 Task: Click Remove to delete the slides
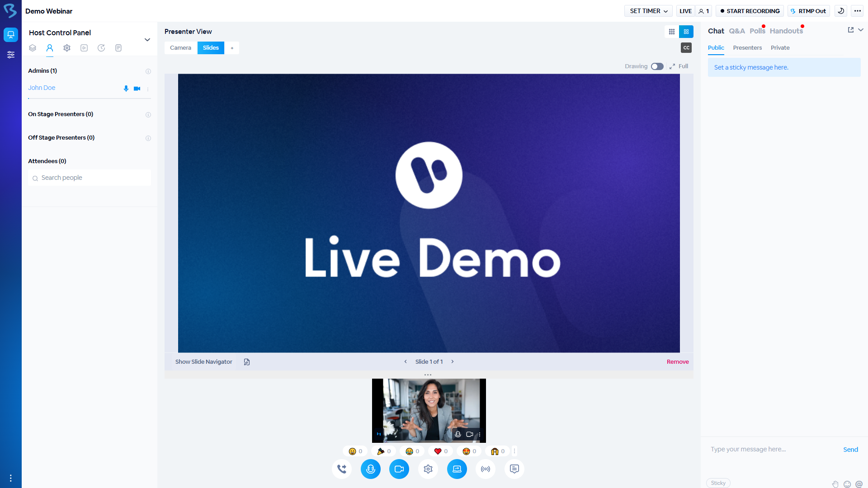pos(678,362)
